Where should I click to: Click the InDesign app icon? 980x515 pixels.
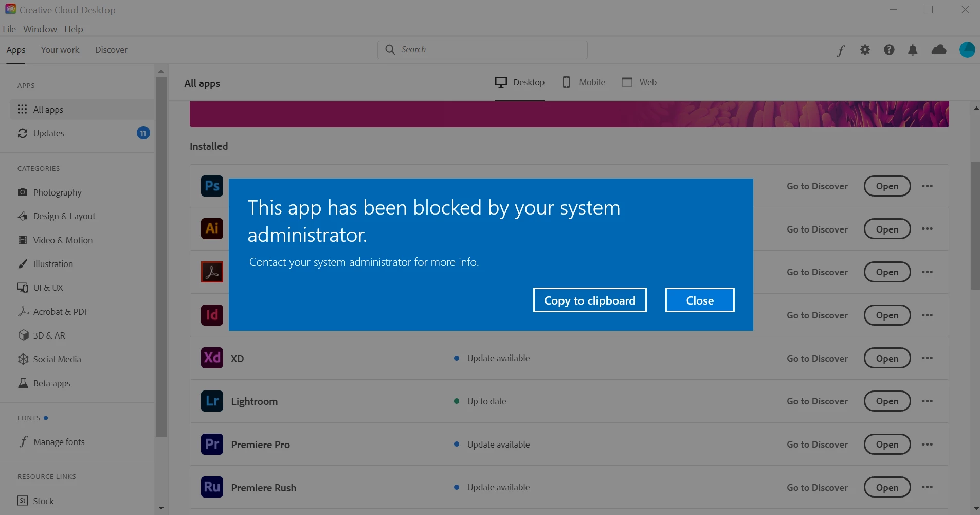click(x=212, y=315)
